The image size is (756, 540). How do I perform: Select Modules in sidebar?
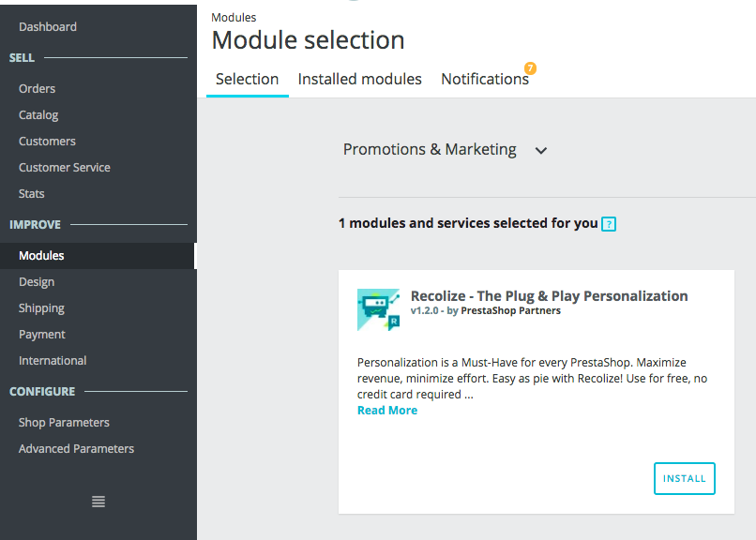point(98,256)
